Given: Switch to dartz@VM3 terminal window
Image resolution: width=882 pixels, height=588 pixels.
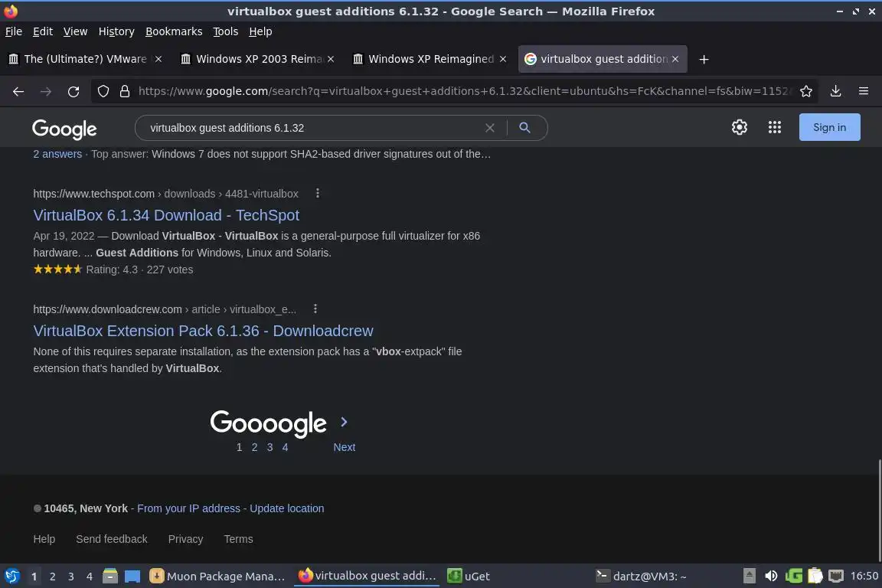Looking at the screenshot, I should [x=642, y=577].
